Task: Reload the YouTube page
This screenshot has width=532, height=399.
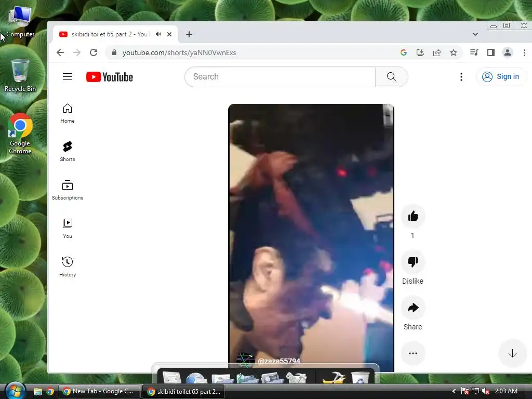Action: point(94,52)
